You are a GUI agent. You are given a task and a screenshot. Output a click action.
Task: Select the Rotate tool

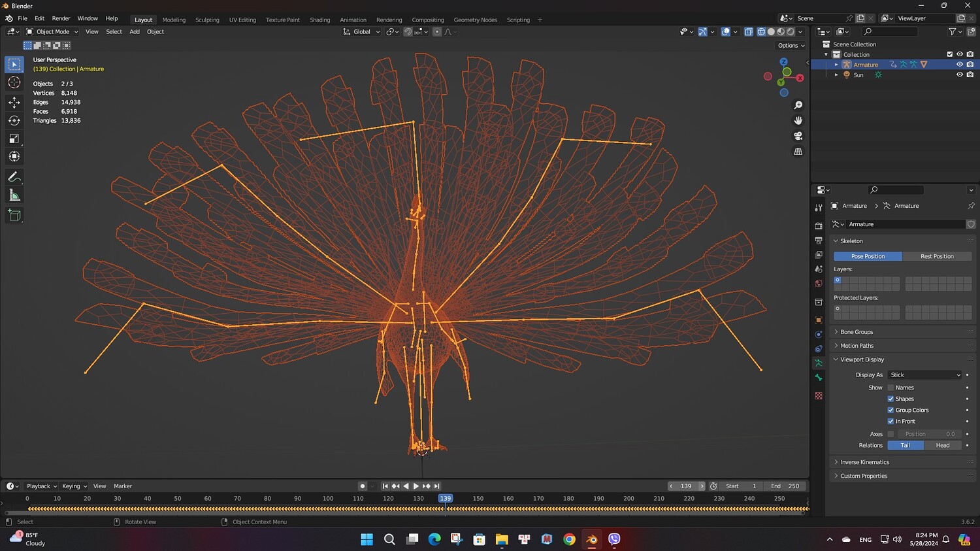tap(14, 120)
